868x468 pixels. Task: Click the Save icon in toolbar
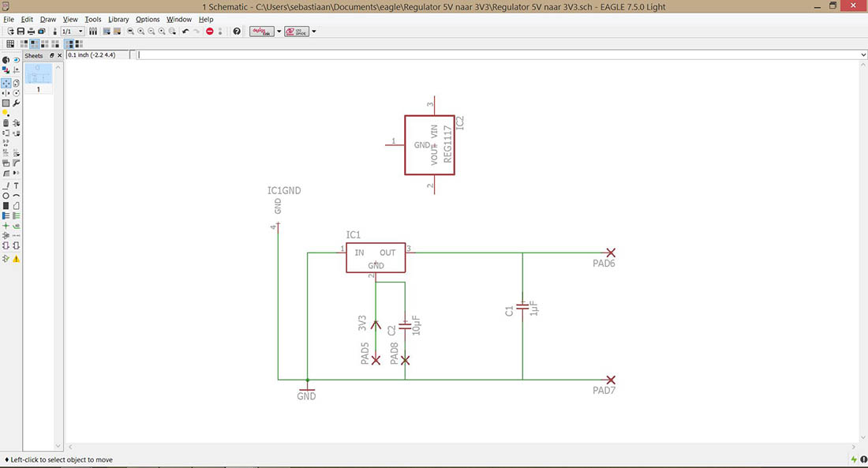21,32
